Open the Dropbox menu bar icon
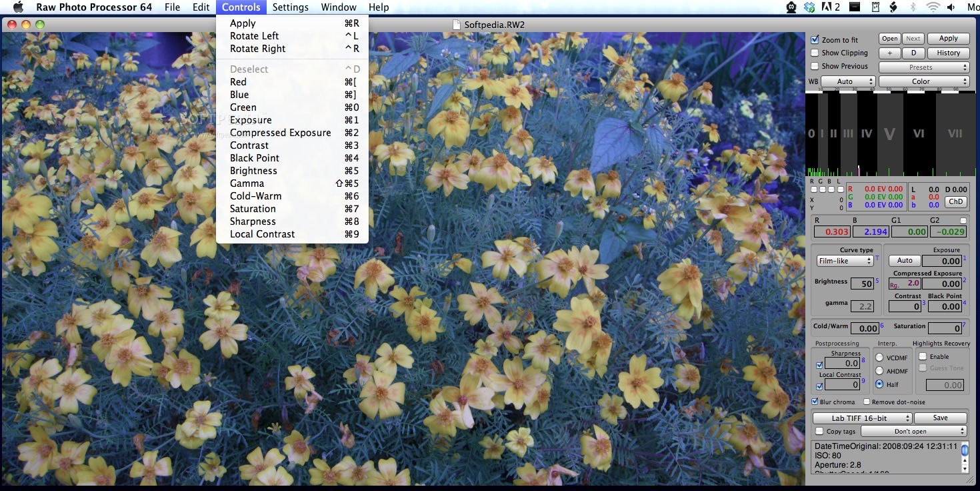 click(809, 7)
